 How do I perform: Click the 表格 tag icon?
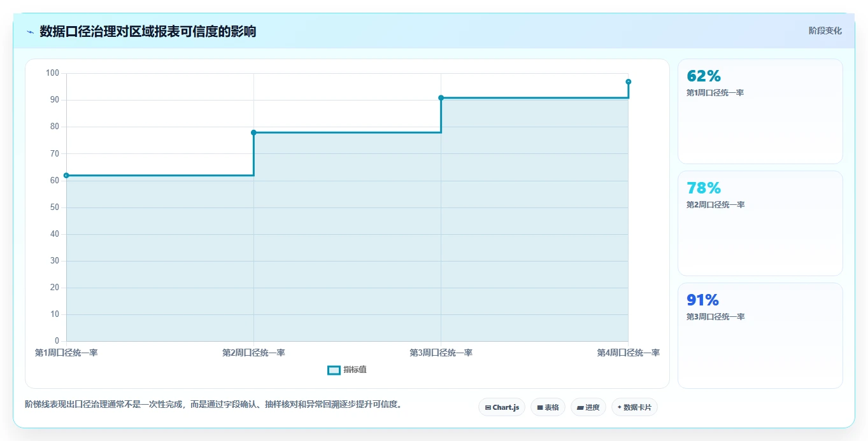click(x=540, y=407)
